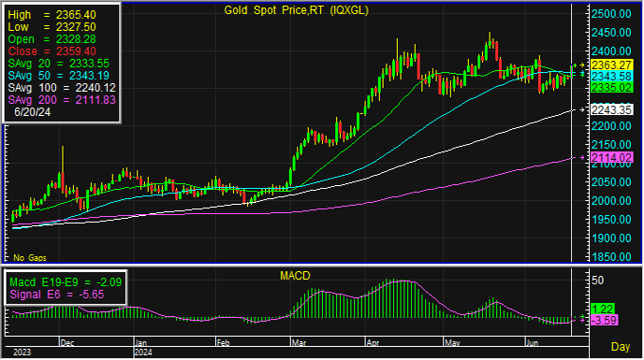644x360 pixels.
Task: Click the MACD panel title
Action: click(x=295, y=276)
